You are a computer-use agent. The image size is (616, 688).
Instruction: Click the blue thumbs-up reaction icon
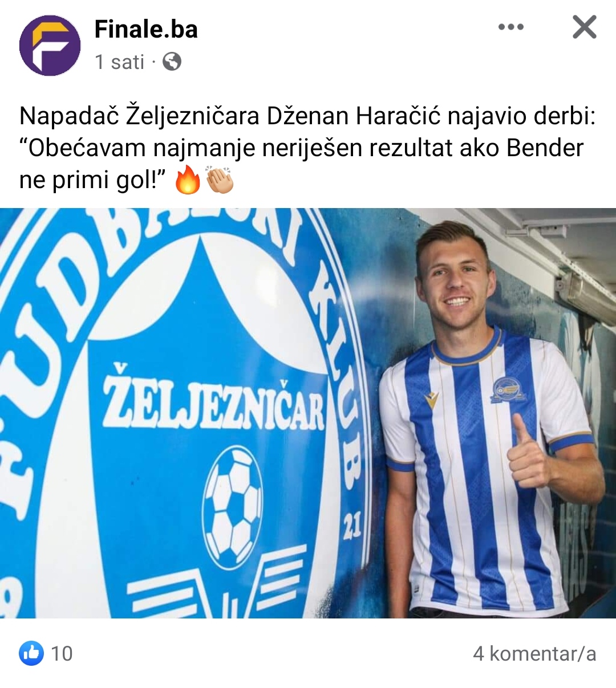[x=31, y=653]
